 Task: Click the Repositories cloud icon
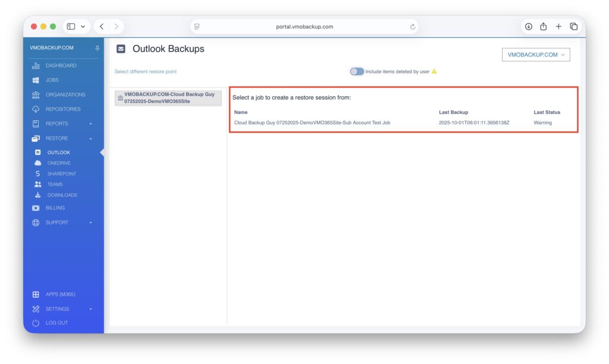[x=36, y=109]
